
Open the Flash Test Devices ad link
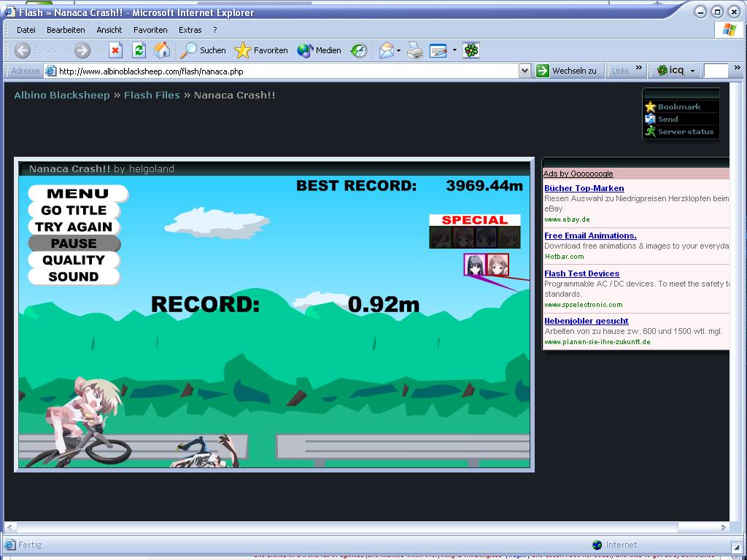click(581, 273)
